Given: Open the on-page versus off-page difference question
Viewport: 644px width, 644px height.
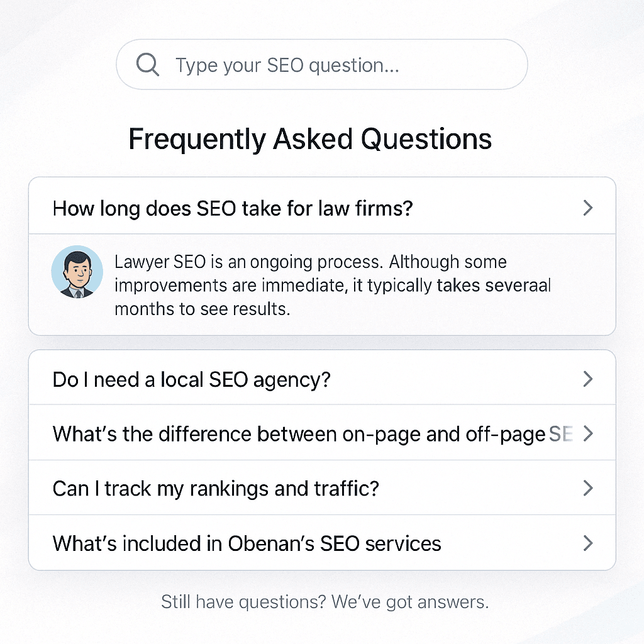Looking at the screenshot, I should coord(322,433).
